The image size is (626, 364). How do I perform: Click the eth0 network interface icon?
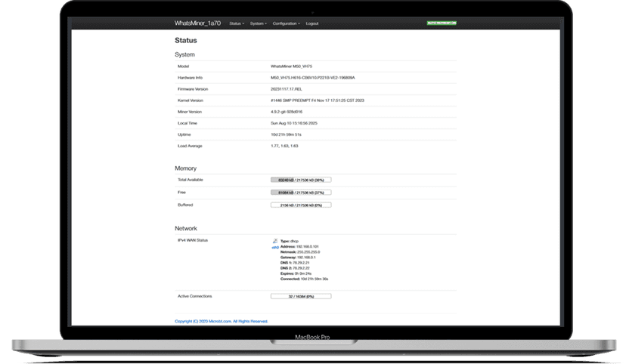point(274,241)
